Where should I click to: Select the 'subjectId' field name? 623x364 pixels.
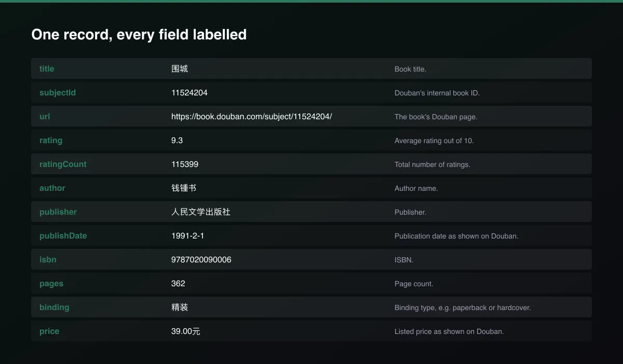tap(58, 92)
